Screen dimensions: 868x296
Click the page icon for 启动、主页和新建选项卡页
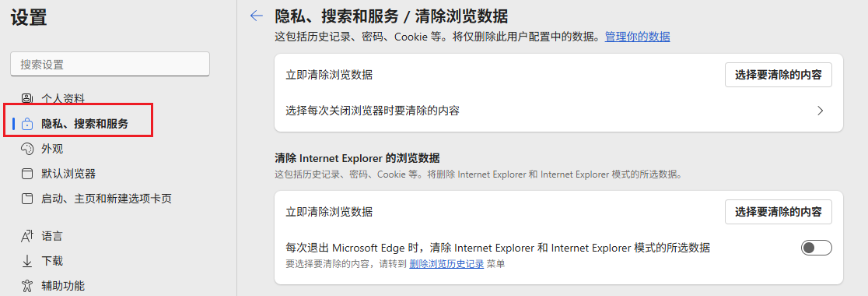coord(26,199)
